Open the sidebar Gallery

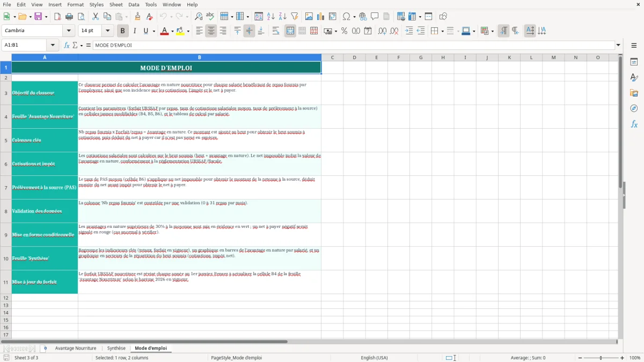634,93
